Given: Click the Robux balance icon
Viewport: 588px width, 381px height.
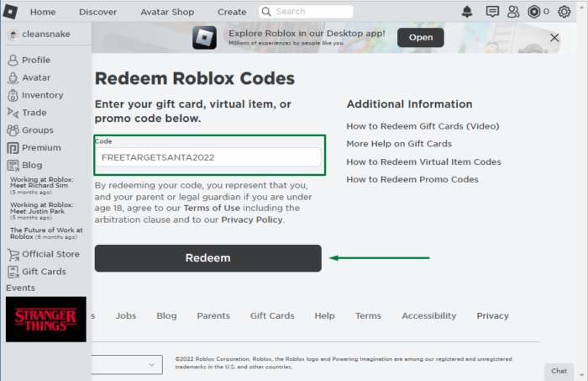Looking at the screenshot, I should point(533,12).
